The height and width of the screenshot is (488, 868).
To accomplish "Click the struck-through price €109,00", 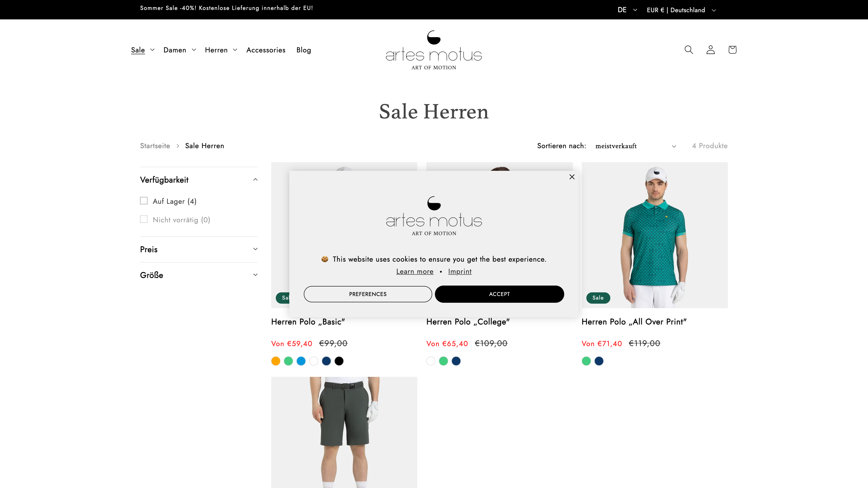I will point(491,343).
